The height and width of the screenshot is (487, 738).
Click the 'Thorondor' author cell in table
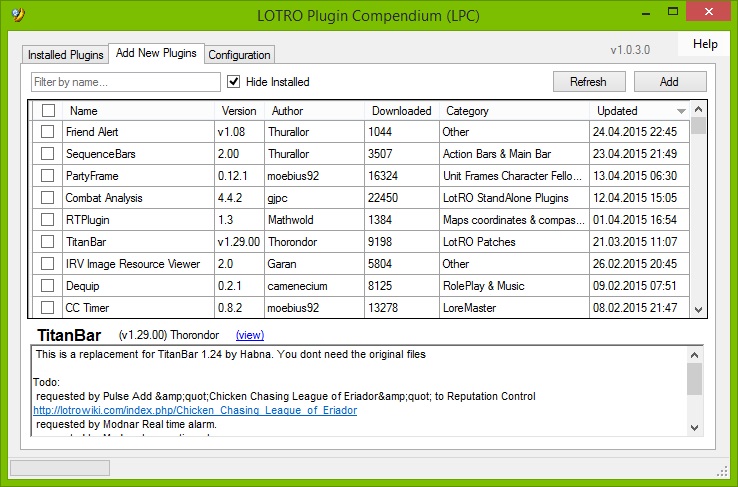click(x=314, y=242)
